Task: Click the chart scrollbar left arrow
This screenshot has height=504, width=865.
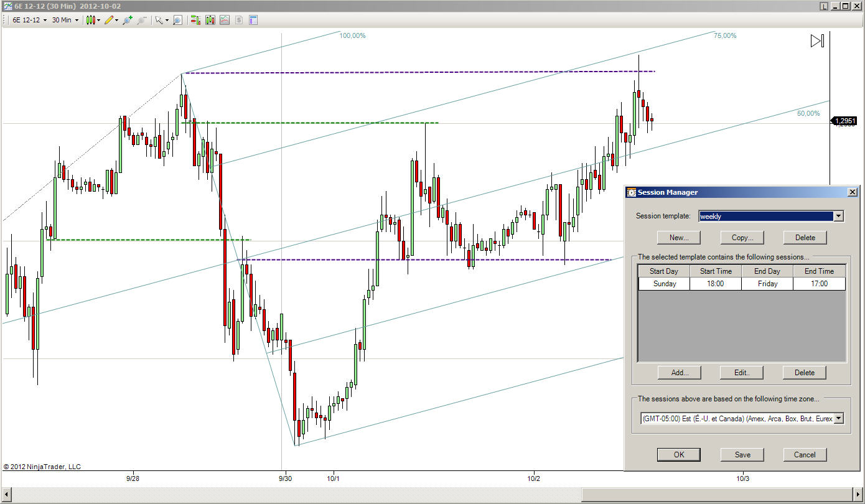Action: click(x=6, y=495)
